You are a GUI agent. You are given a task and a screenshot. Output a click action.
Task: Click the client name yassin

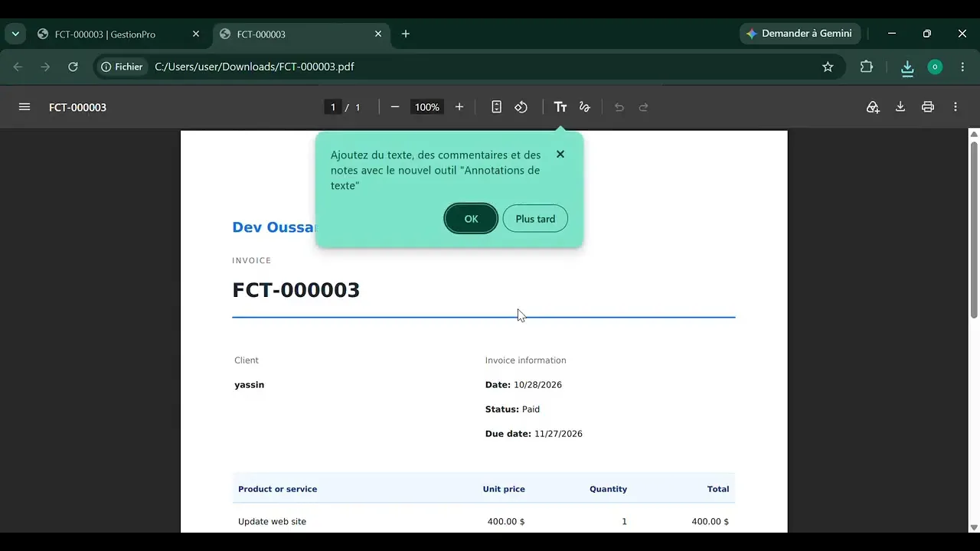click(x=249, y=385)
